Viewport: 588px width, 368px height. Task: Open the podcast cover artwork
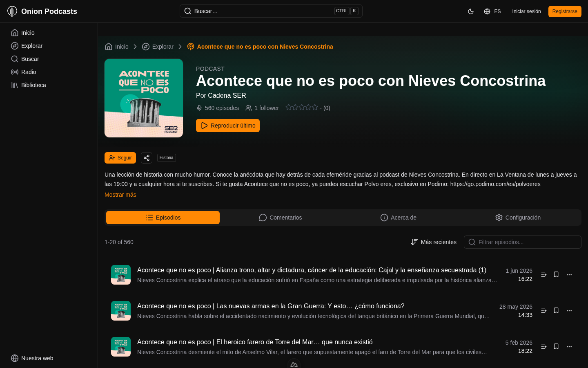coord(144,98)
